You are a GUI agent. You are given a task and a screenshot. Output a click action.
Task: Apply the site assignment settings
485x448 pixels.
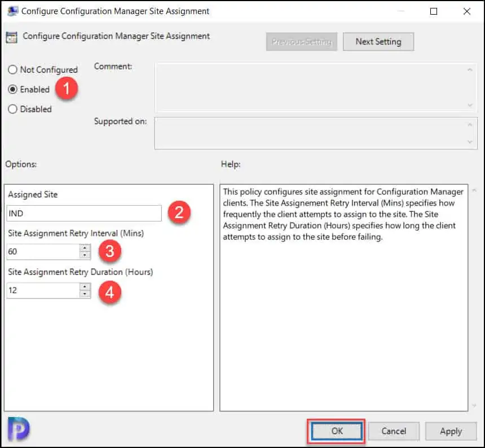click(451, 431)
